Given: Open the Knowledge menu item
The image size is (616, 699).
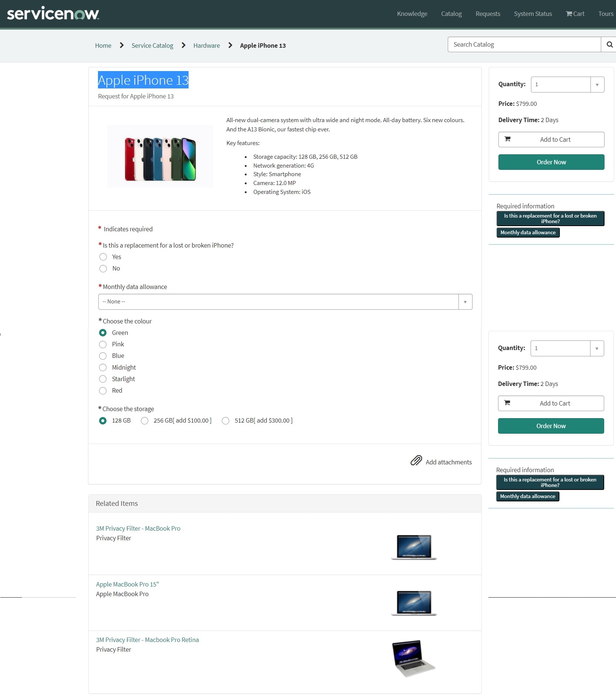Looking at the screenshot, I should (412, 14).
